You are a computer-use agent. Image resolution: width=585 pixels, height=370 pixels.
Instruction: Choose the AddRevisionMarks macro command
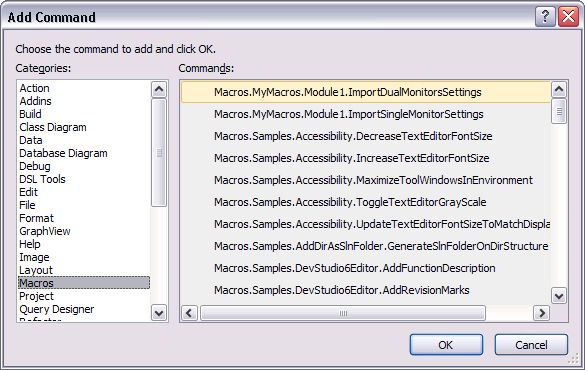pyautogui.click(x=366, y=290)
